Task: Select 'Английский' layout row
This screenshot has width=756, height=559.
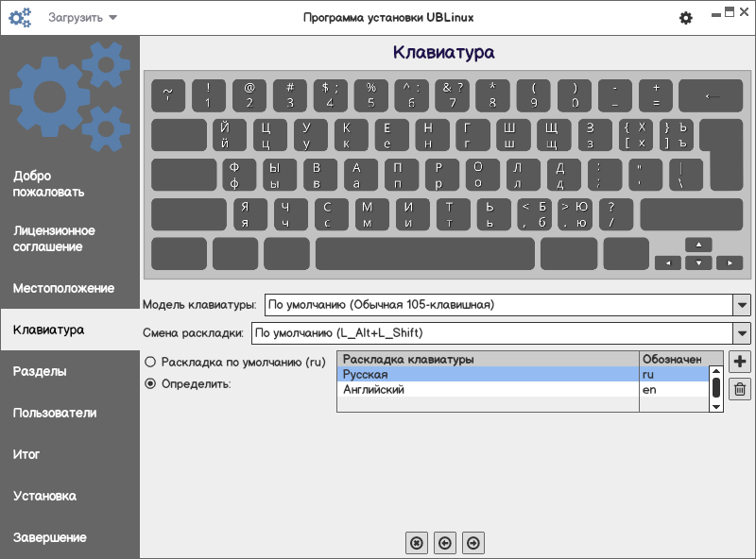Action: point(524,389)
